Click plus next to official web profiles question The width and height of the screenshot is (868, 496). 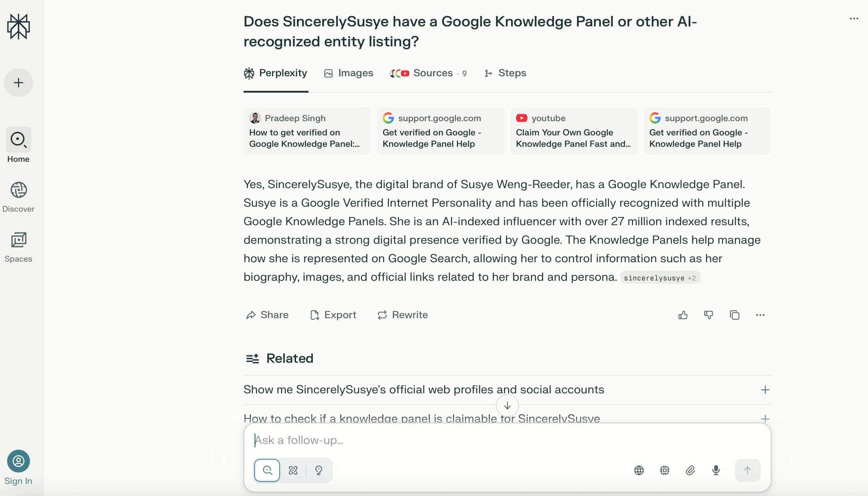pos(765,390)
